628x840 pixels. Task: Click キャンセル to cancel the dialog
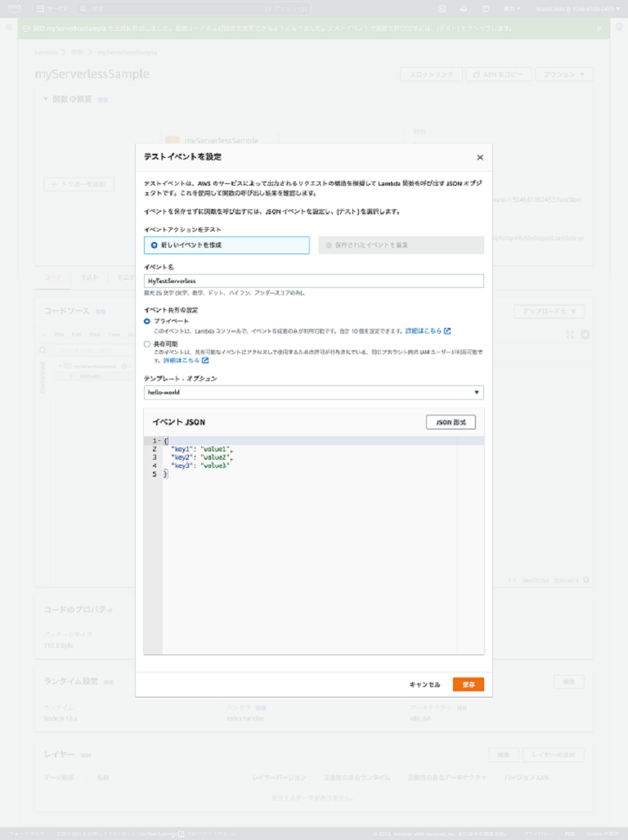click(x=424, y=685)
